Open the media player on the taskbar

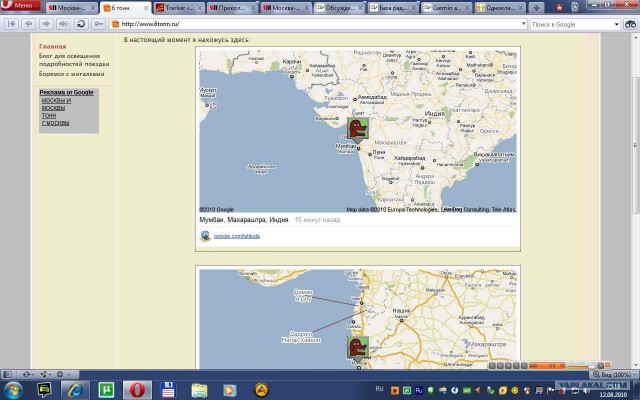point(230,390)
